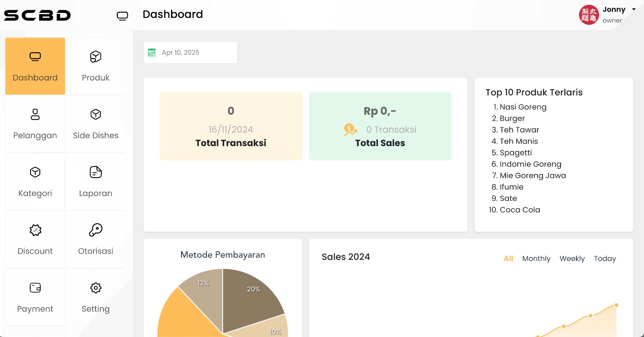Click the SCBD logo
This screenshot has height=337, width=644.
coord(37,15)
